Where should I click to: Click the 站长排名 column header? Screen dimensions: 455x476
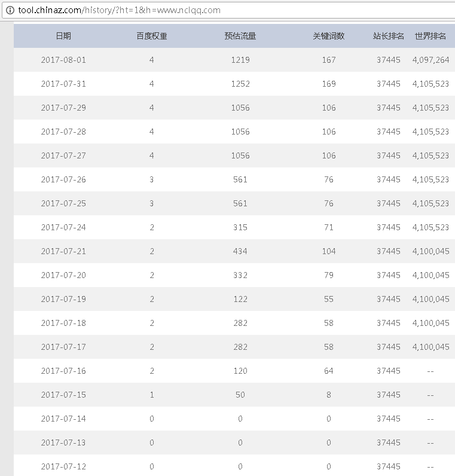click(x=389, y=36)
